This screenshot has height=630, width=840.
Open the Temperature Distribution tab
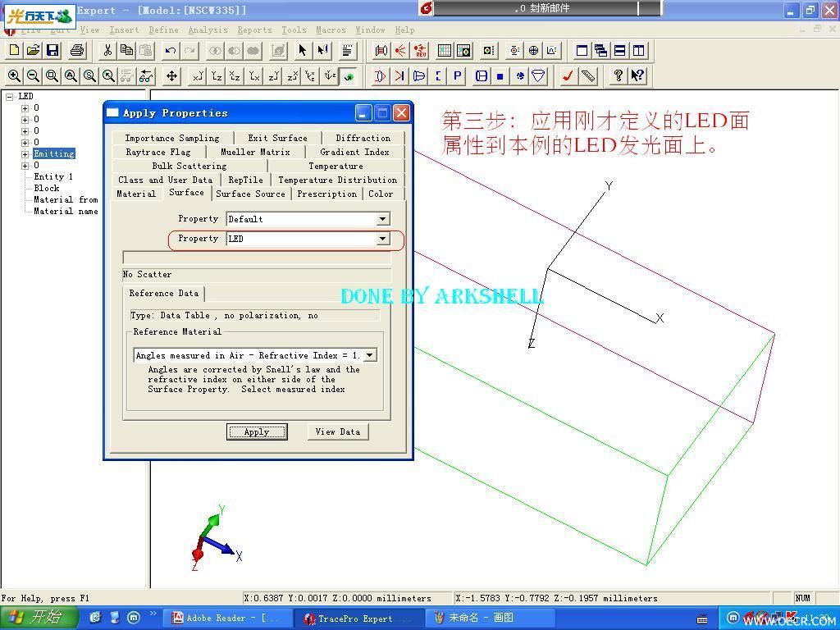337,180
